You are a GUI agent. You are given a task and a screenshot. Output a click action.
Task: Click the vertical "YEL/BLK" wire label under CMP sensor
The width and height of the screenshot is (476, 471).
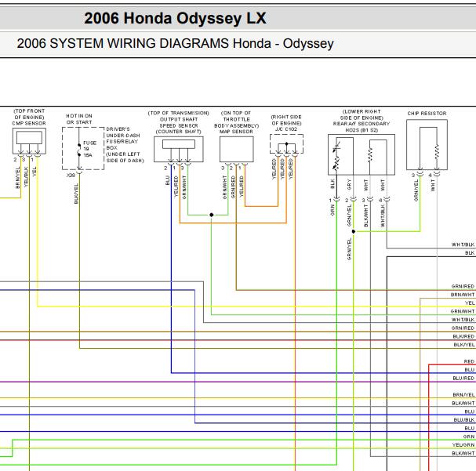26,176
